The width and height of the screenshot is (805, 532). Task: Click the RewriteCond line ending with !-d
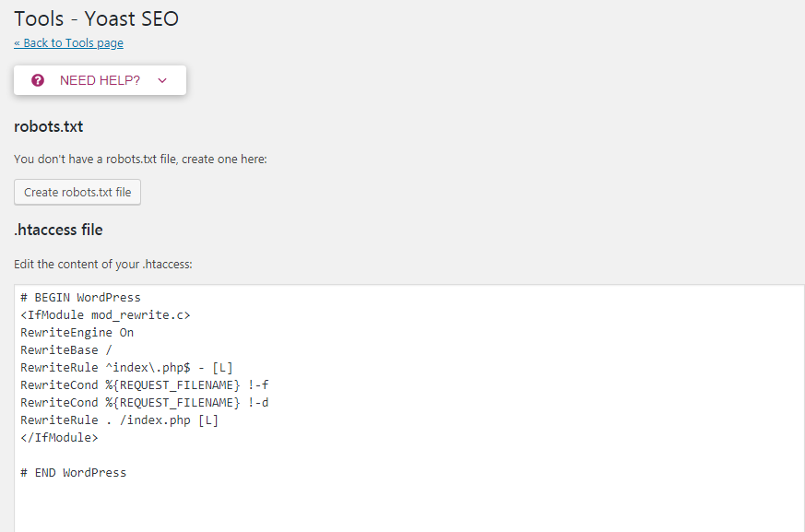[144, 403]
